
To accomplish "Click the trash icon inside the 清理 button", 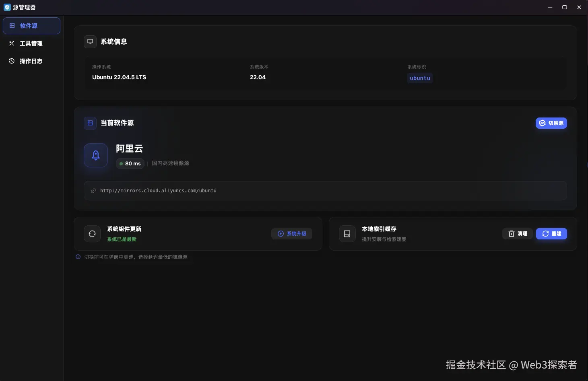I will coord(512,234).
